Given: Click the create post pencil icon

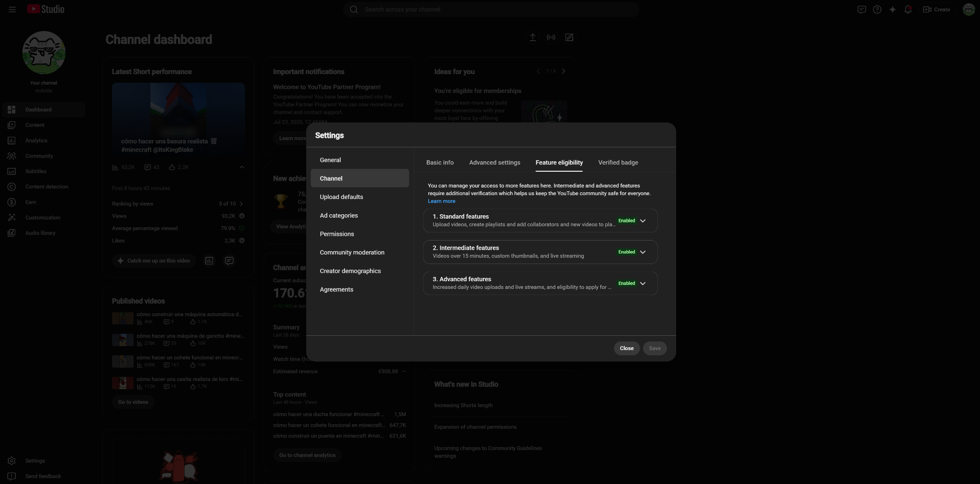Looking at the screenshot, I should [x=569, y=37].
